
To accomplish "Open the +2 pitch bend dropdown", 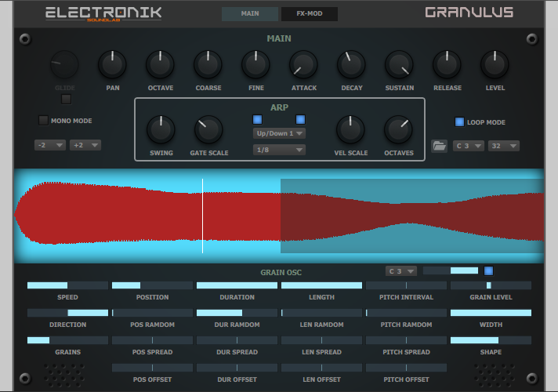I will tap(85, 145).
